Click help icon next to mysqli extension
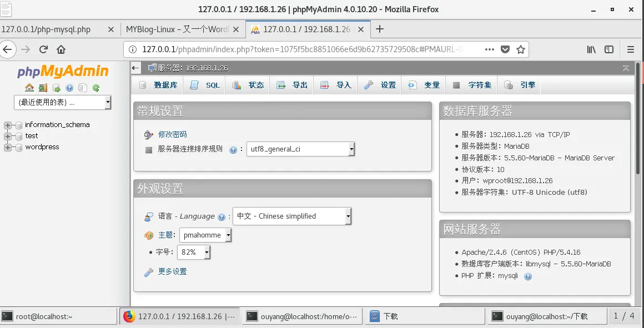The height and width of the screenshot is (328, 644). pos(528,276)
